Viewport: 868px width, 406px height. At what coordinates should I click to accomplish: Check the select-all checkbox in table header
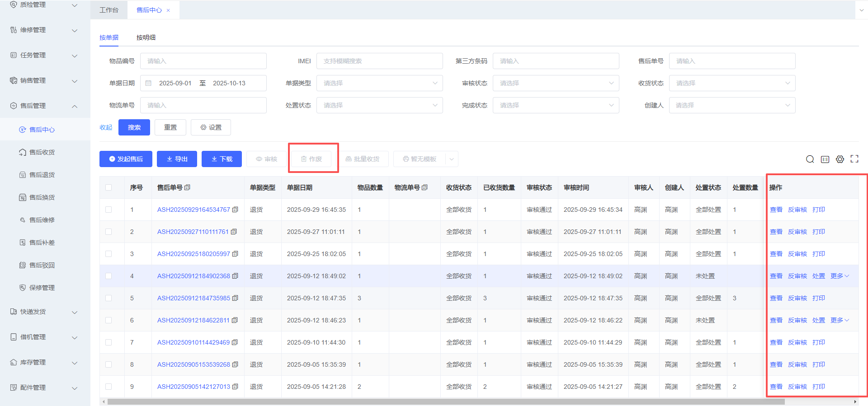click(108, 187)
